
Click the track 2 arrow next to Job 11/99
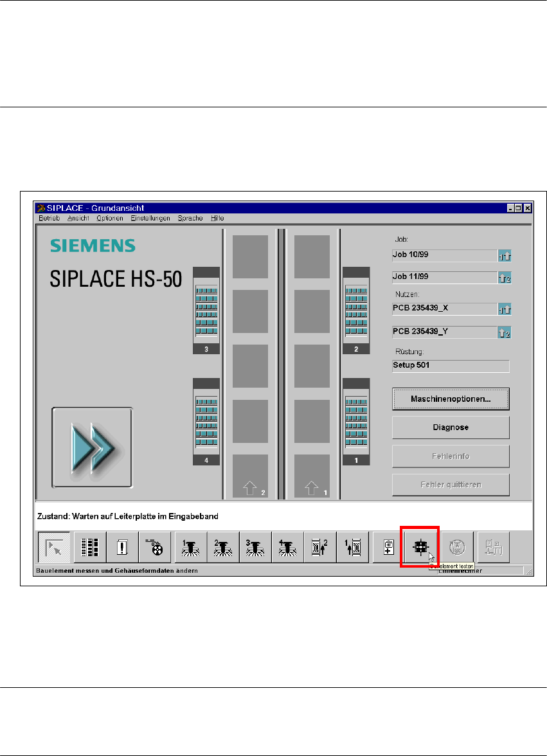[x=505, y=278]
